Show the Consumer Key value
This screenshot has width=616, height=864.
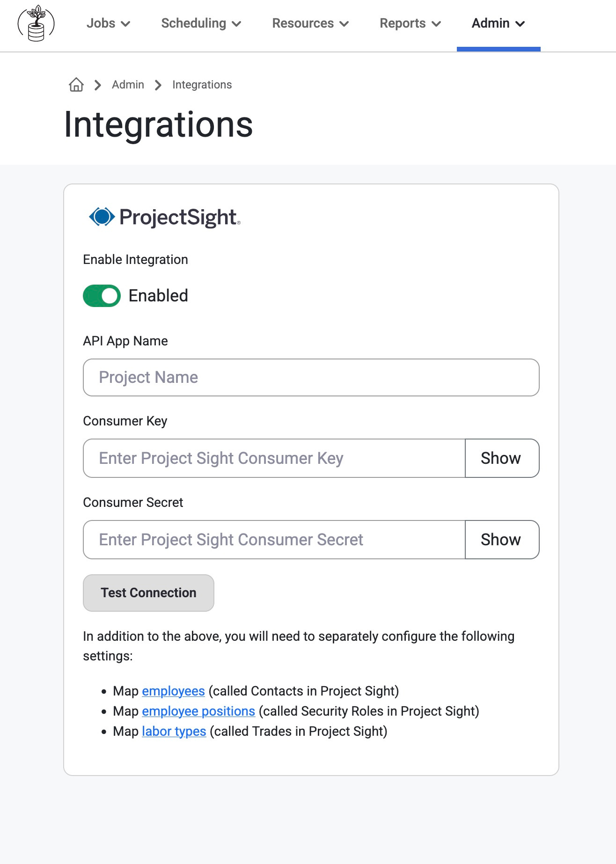coord(502,458)
